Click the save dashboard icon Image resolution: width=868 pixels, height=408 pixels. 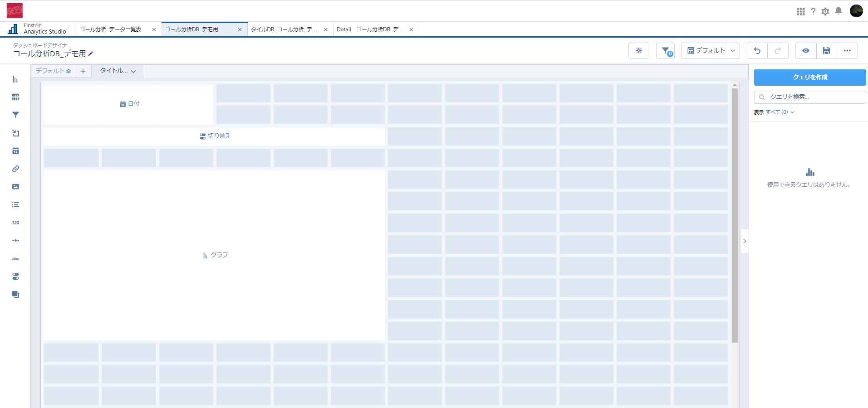coord(826,51)
